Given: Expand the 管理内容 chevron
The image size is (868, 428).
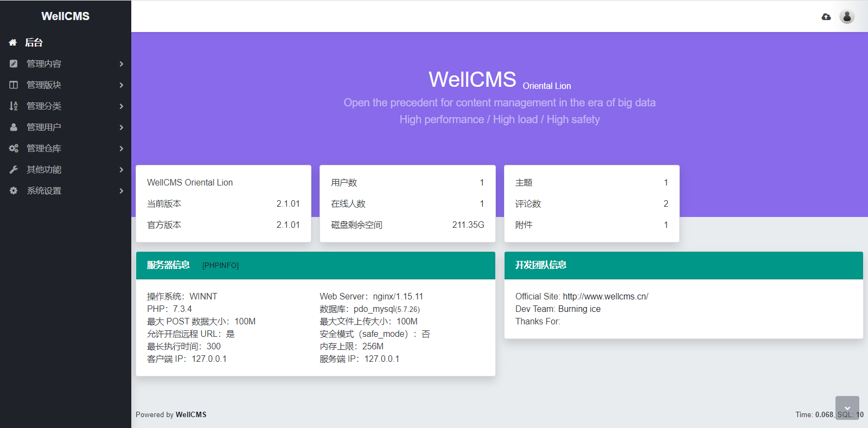Looking at the screenshot, I should click(x=122, y=64).
